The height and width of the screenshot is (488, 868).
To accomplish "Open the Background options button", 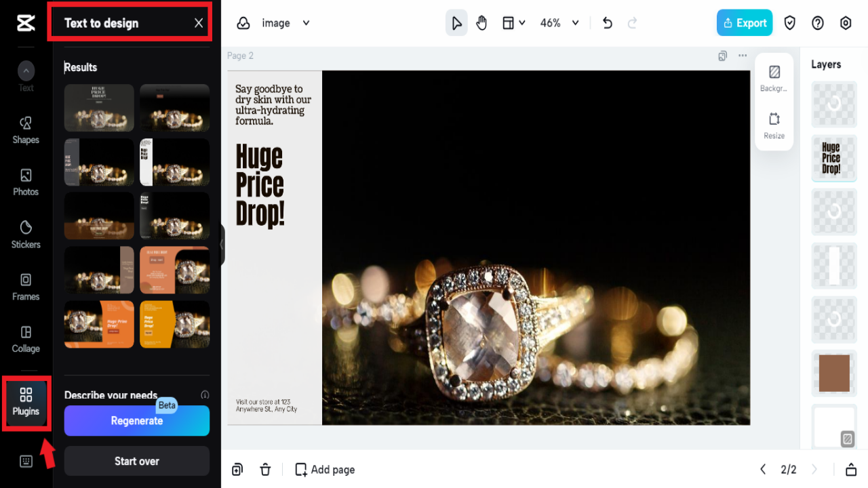I will pyautogui.click(x=774, y=78).
